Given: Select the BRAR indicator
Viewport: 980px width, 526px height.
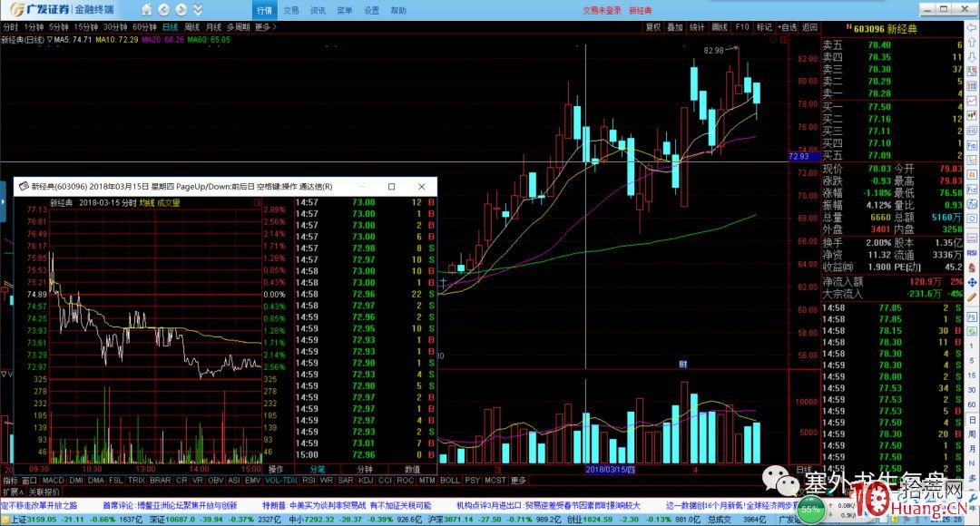Looking at the screenshot, I should coord(160,481).
